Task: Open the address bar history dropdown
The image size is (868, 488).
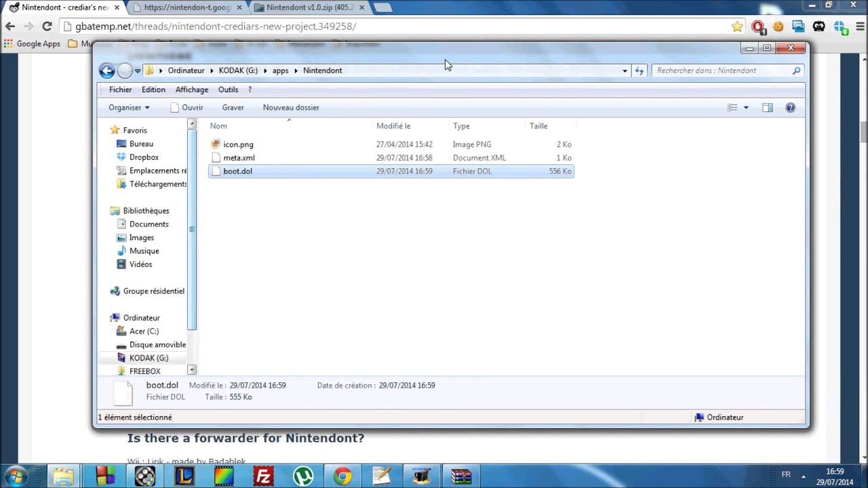Action: pos(625,70)
